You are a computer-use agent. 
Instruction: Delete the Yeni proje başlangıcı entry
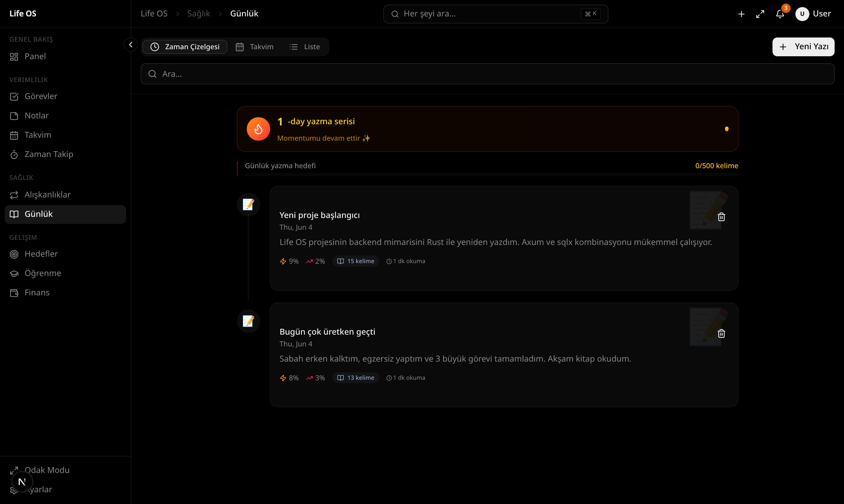point(722,217)
